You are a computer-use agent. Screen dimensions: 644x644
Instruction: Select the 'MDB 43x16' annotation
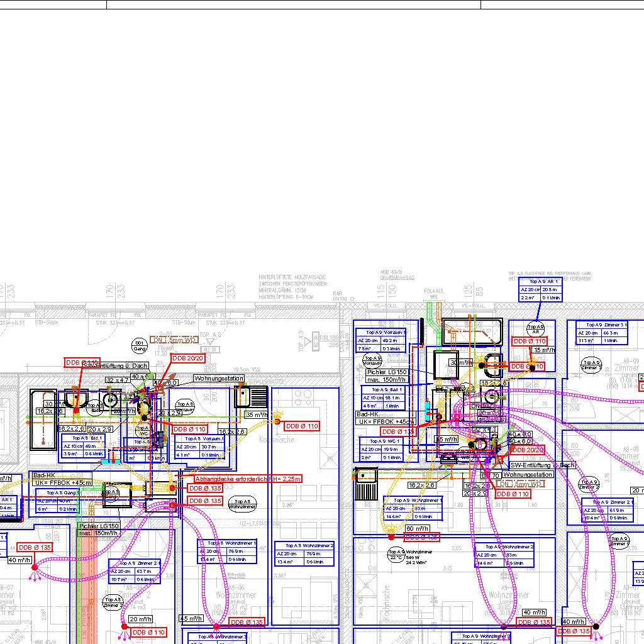(391, 272)
